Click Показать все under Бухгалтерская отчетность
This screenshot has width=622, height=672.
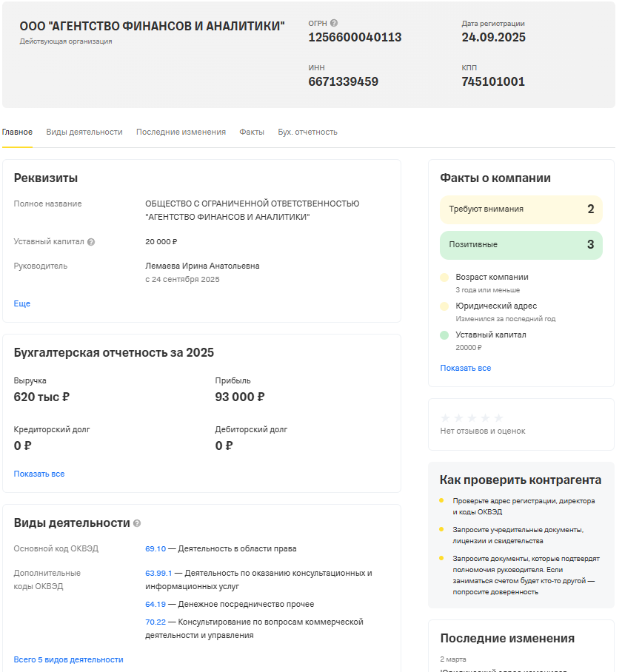click(39, 474)
